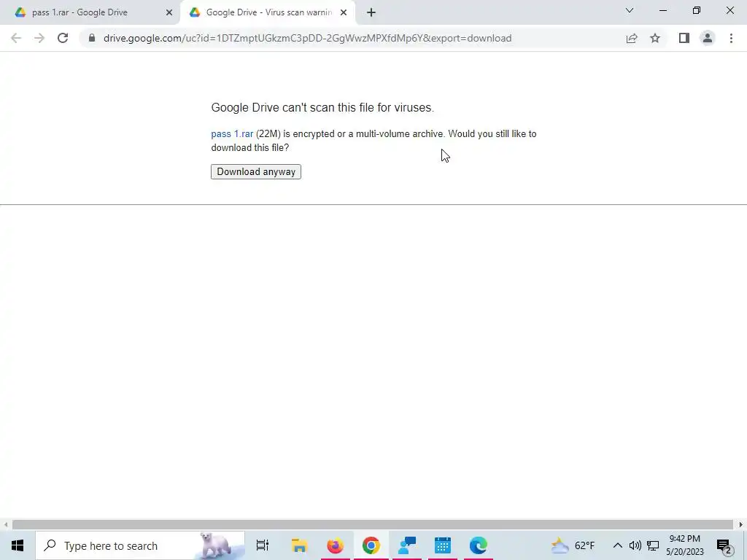Toggle the Chrome side panel
The height and width of the screenshot is (560, 747).
(684, 38)
